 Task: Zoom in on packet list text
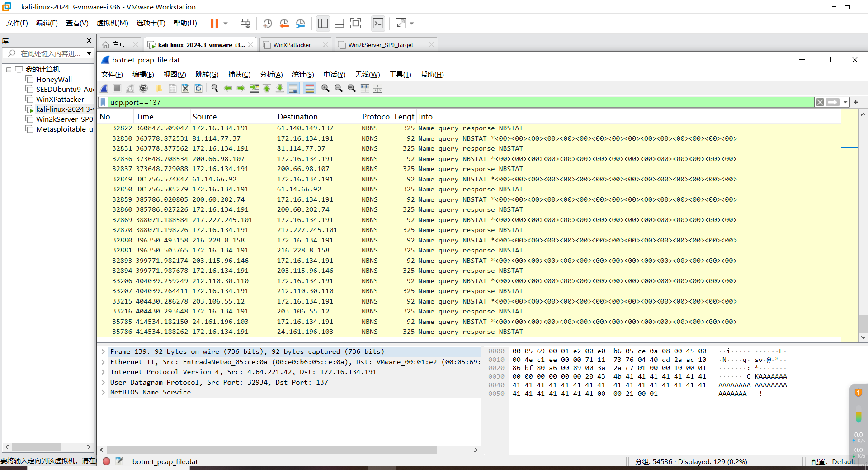(x=325, y=88)
